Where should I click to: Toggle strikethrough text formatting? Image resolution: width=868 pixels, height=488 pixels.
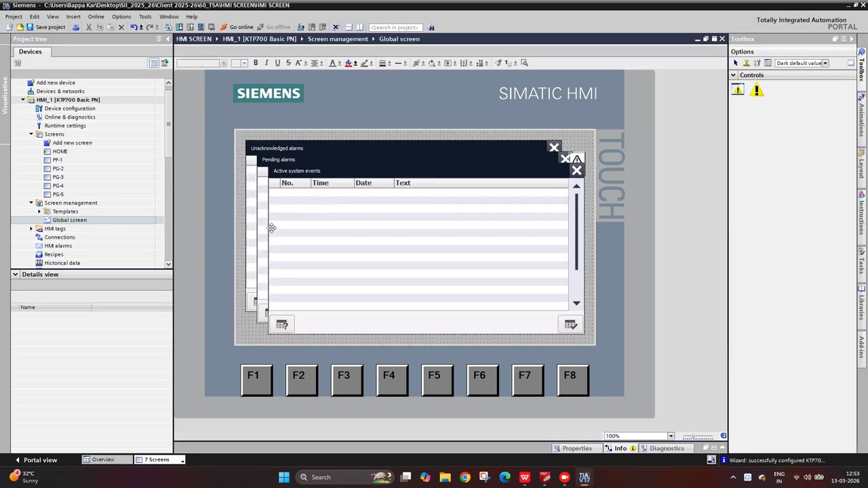[x=288, y=63]
